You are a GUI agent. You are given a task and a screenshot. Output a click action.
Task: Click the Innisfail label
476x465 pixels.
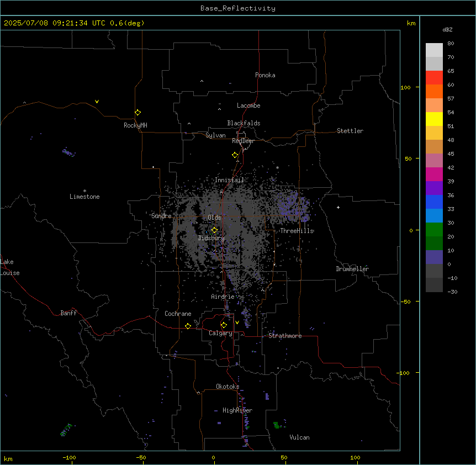pyautogui.click(x=229, y=180)
